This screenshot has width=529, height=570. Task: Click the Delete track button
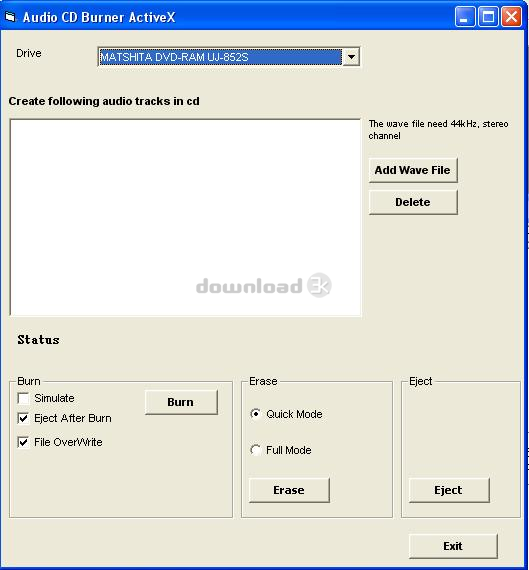(413, 202)
